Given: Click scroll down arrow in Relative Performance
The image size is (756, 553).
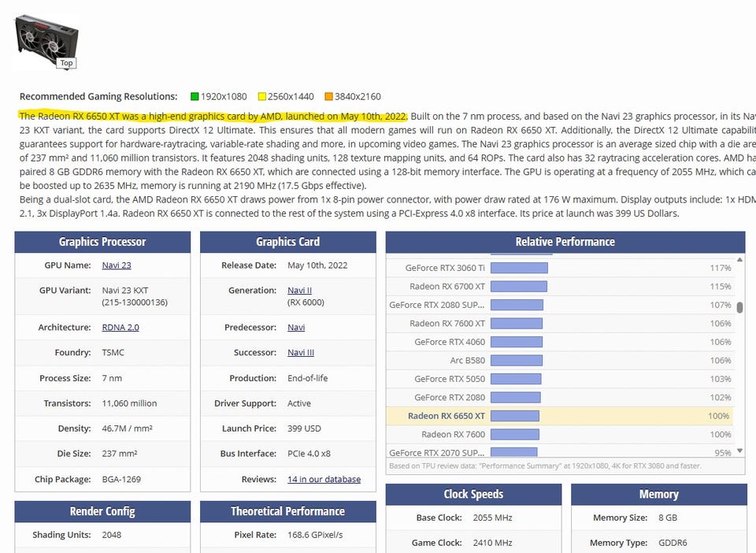Looking at the screenshot, I should click(x=739, y=451).
